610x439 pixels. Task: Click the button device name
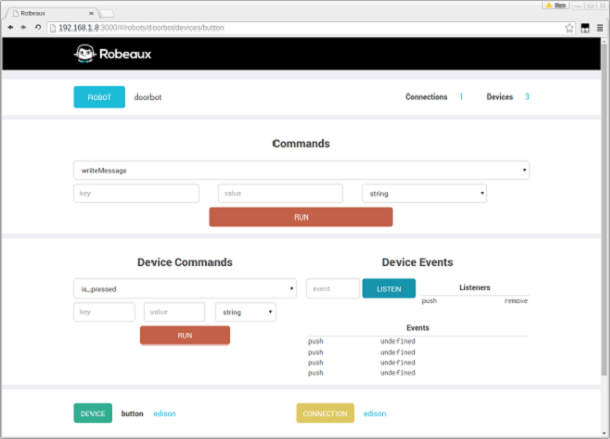click(132, 414)
